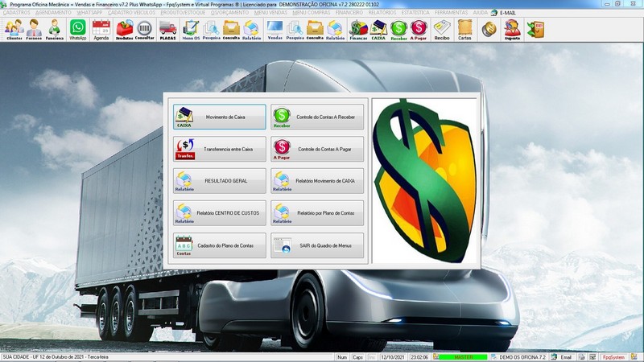
Task: Click Consulta icon left of Vendas
Action: 231,30
